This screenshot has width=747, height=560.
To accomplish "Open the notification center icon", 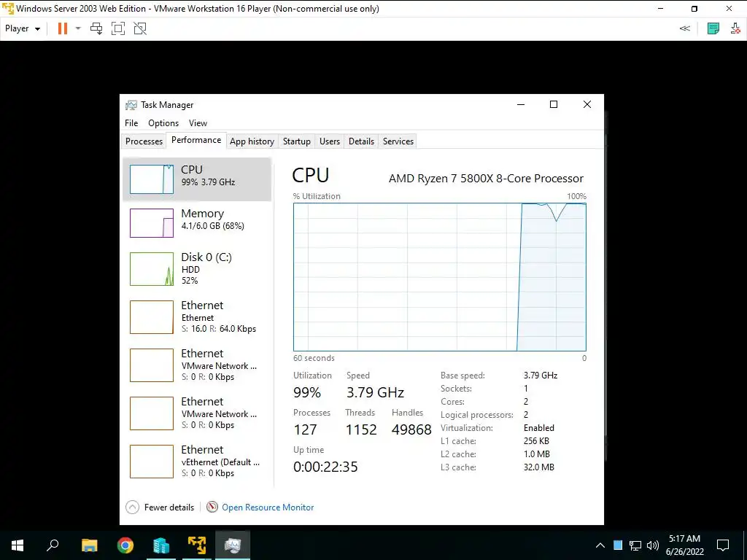I will [x=723, y=545].
